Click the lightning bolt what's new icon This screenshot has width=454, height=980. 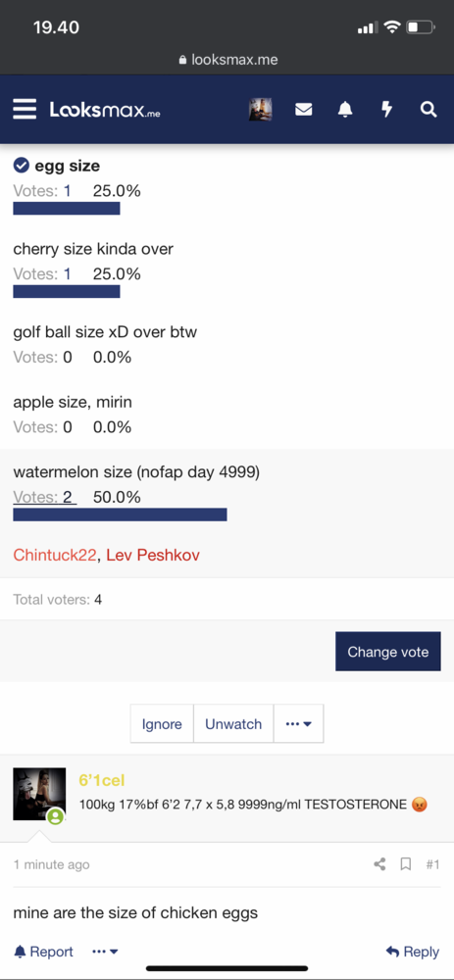point(387,110)
